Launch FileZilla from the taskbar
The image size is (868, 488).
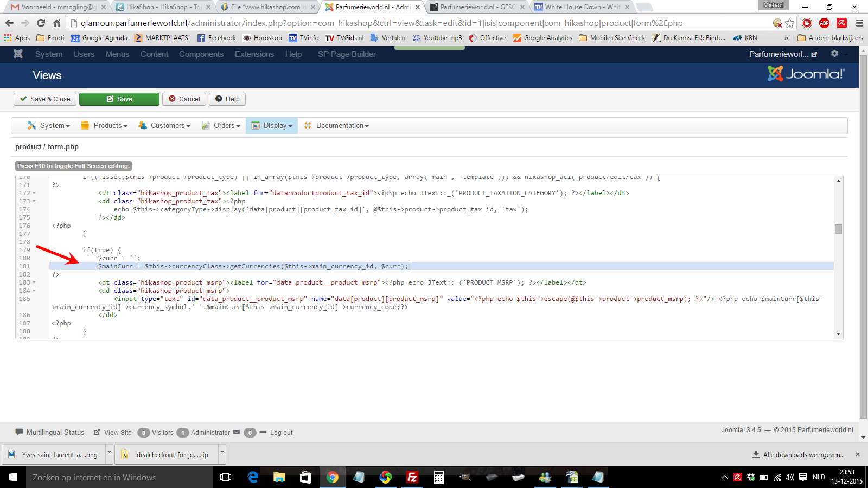click(412, 477)
